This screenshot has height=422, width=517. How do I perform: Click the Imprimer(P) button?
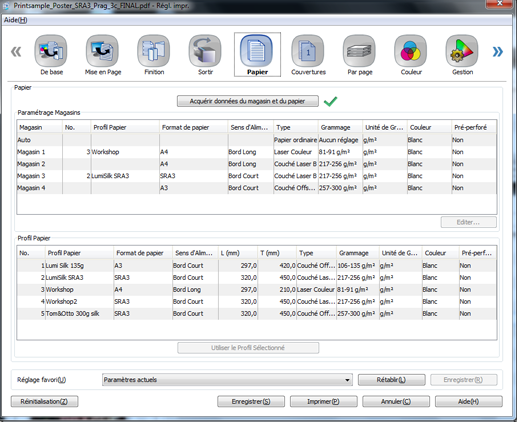[x=323, y=401]
